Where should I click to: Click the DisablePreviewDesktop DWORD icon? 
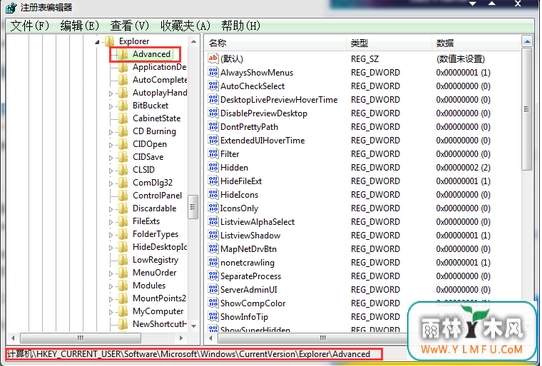coord(213,113)
